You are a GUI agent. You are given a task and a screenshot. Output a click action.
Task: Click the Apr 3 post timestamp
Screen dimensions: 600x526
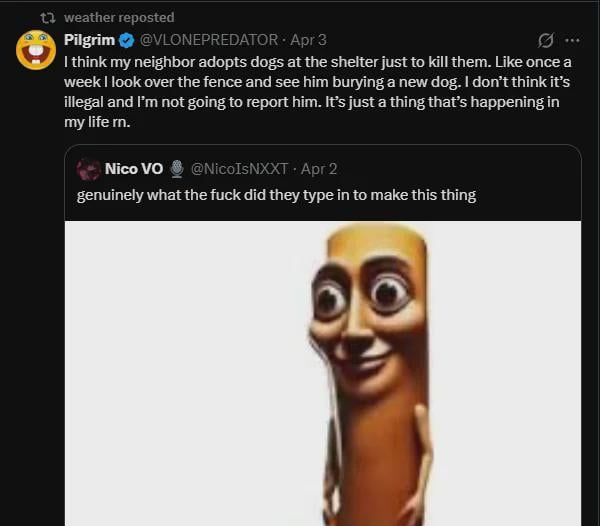(x=307, y=40)
